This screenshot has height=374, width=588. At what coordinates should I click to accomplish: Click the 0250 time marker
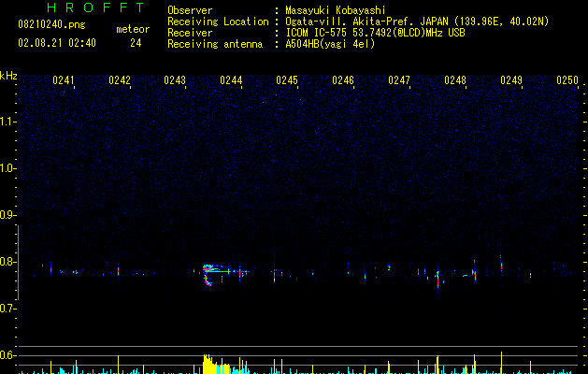pyautogui.click(x=567, y=80)
